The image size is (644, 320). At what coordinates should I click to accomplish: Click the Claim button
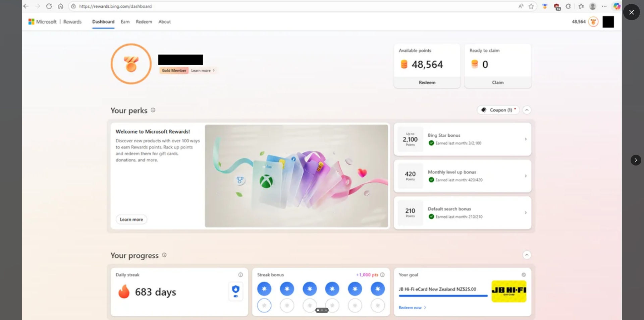coord(498,82)
